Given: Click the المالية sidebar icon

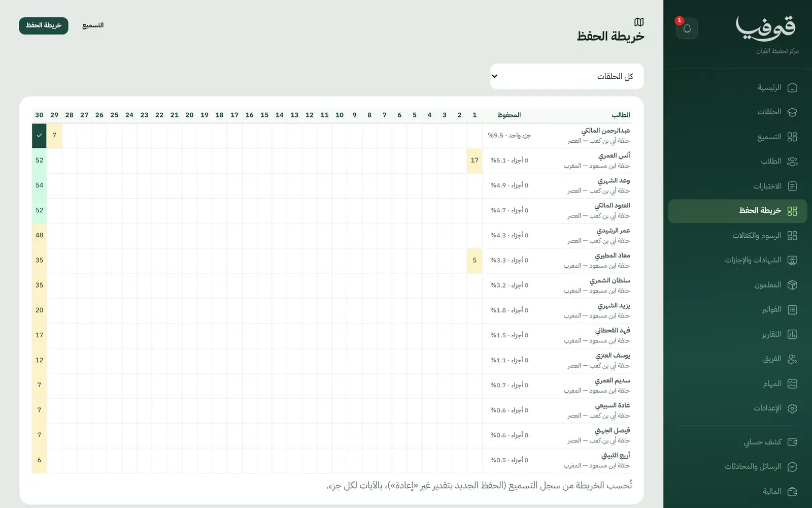Looking at the screenshot, I should (x=792, y=492).
